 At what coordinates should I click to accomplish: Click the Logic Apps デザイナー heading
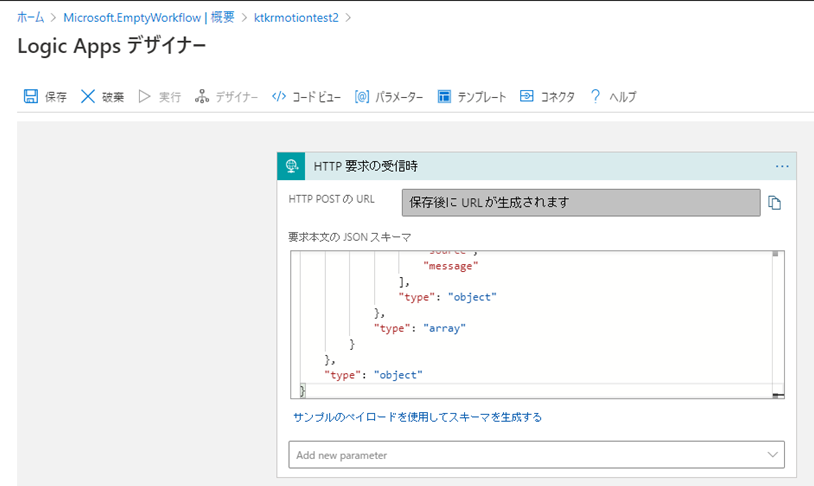(112, 46)
